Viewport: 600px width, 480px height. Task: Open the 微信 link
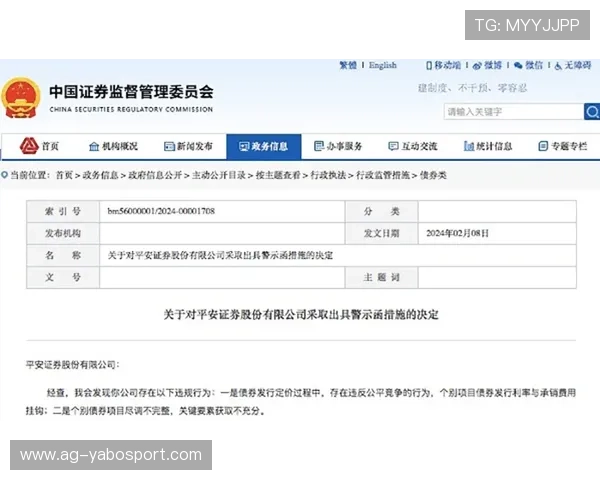[x=534, y=65]
